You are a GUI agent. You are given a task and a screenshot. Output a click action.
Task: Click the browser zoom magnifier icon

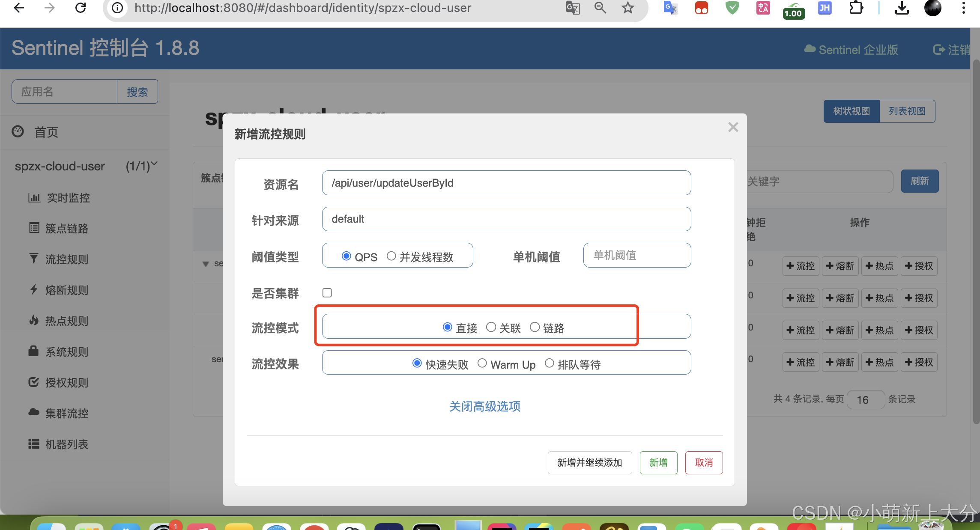601,8
